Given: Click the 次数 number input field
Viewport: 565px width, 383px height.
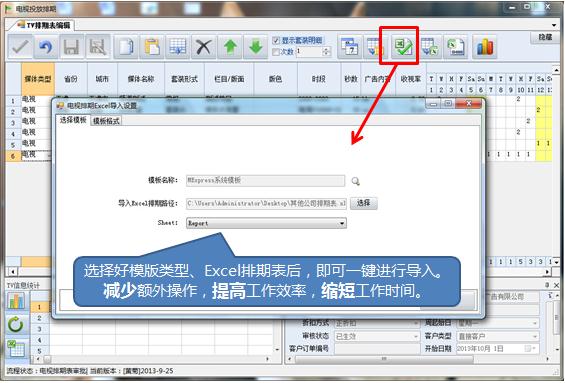Looking at the screenshot, I should (309, 52).
